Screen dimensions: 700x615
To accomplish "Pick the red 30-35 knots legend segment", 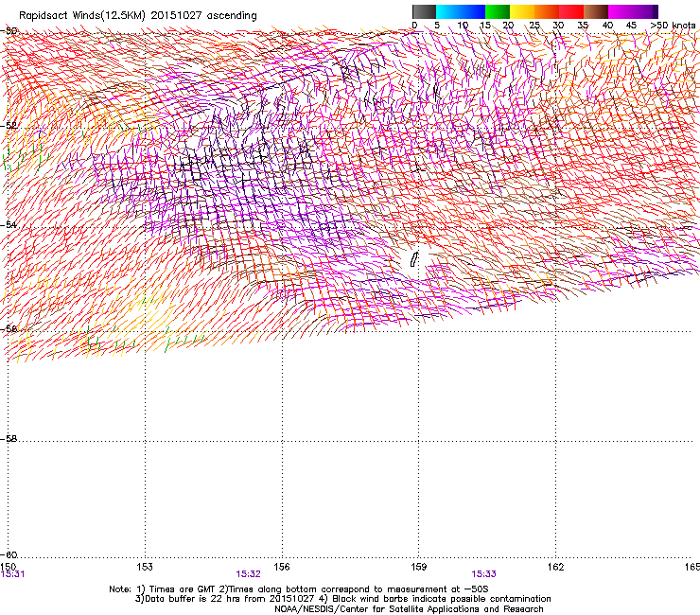I will click(x=571, y=11).
